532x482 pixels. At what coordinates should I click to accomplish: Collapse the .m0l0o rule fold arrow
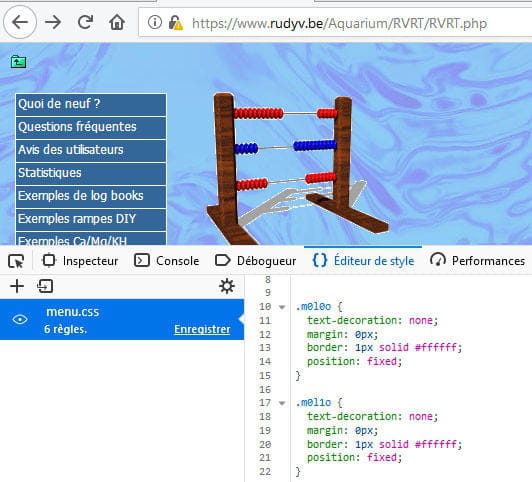pos(282,307)
